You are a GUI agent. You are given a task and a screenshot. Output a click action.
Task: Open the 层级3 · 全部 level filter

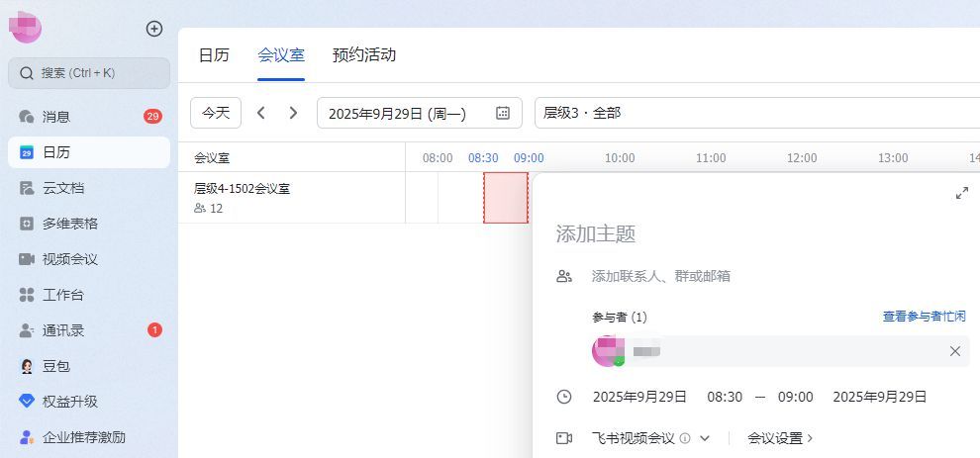tap(752, 113)
